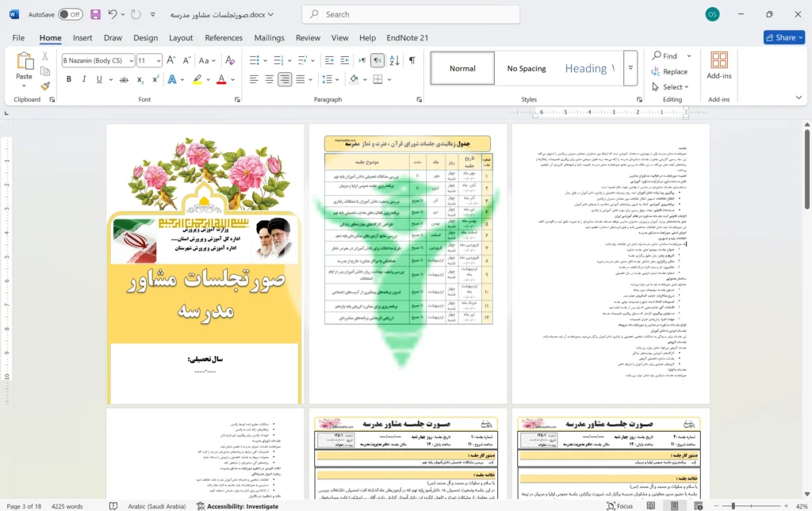Apply the Normal style
The width and height of the screenshot is (812, 511).
(462, 68)
